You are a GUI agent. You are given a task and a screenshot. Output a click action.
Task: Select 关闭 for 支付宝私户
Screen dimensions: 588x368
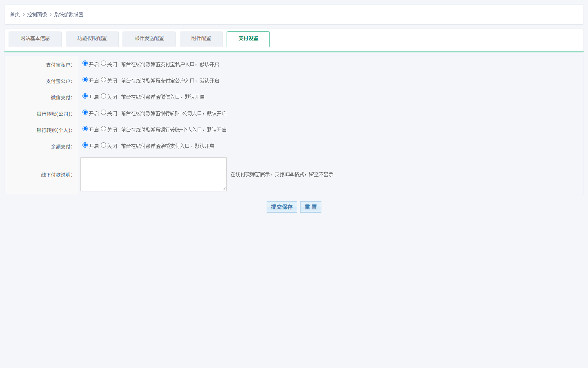[x=103, y=63]
